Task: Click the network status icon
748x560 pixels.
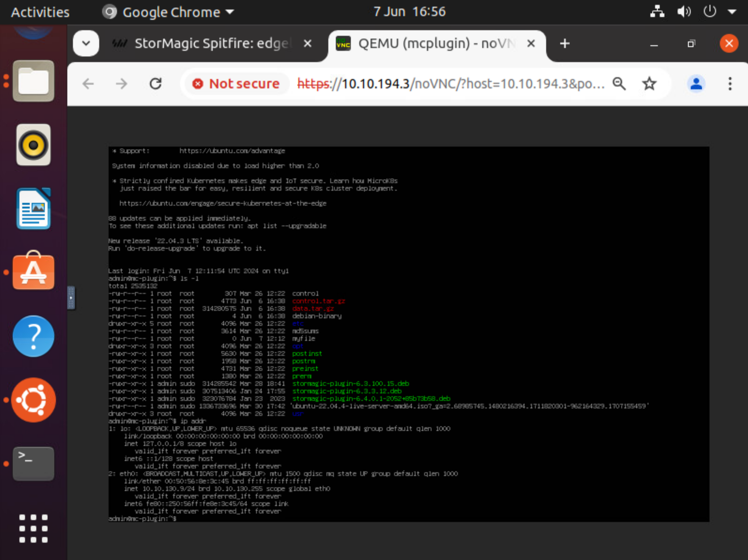Action: point(657,12)
